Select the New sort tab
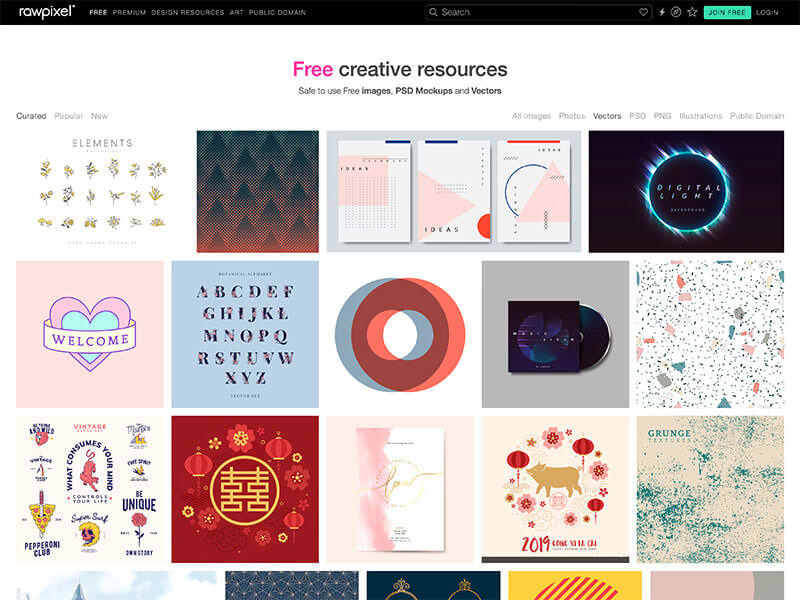This screenshot has width=800, height=600. [99, 116]
